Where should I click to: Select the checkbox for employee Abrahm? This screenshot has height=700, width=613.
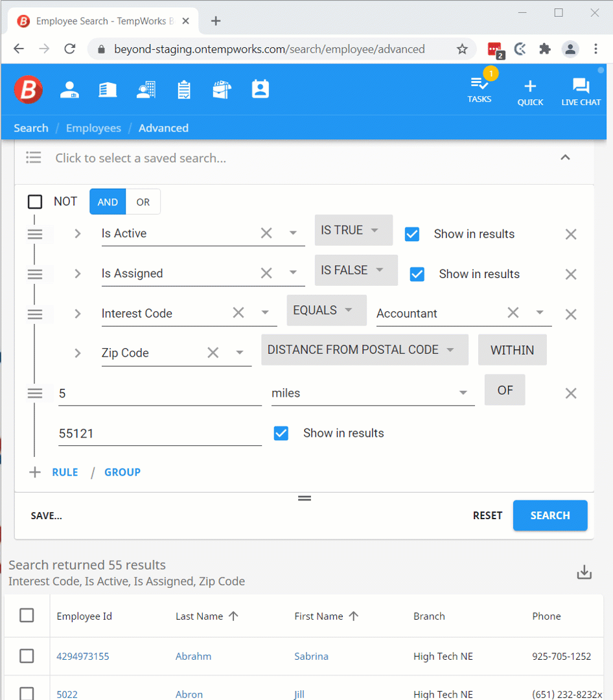coord(27,656)
